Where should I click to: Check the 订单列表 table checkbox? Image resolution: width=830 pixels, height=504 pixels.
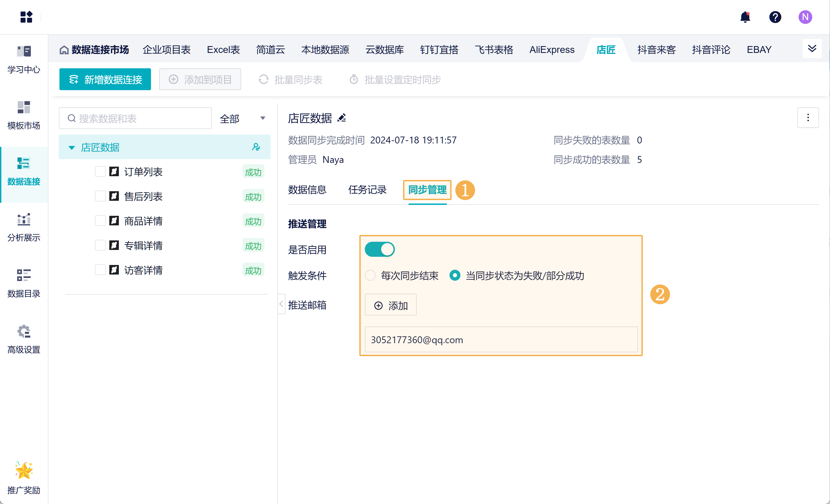click(100, 171)
